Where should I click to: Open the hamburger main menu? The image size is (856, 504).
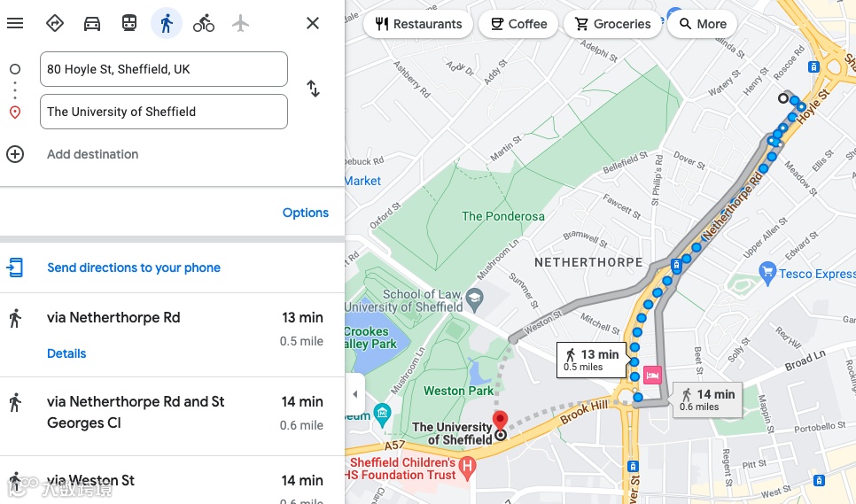15,23
